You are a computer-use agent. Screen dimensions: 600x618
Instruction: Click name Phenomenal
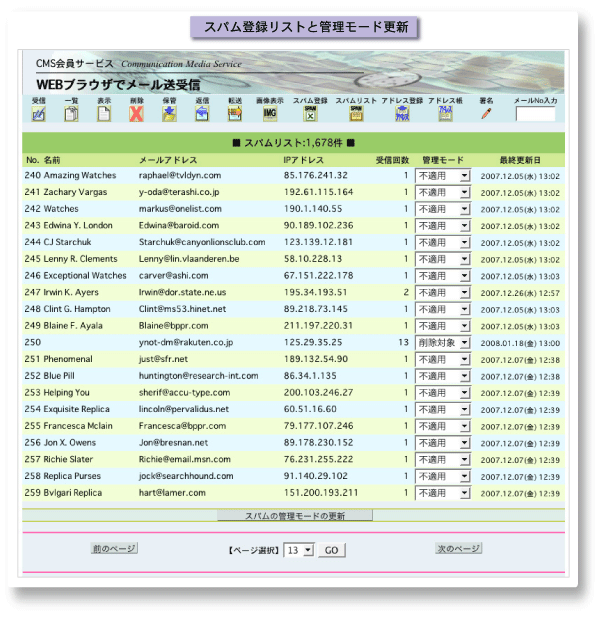(x=68, y=359)
